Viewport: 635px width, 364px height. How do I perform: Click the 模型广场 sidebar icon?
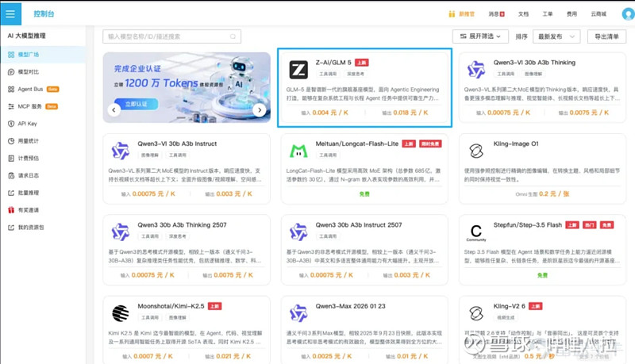pos(11,55)
